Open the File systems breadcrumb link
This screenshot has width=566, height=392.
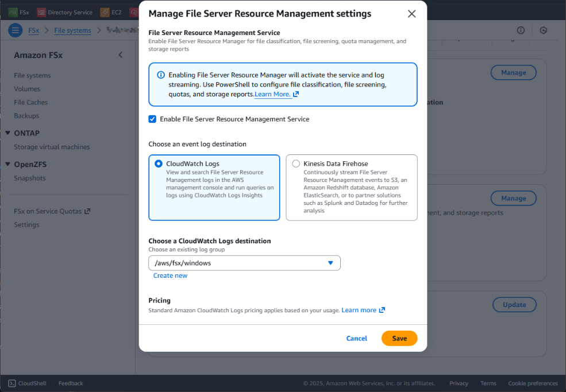coord(72,30)
